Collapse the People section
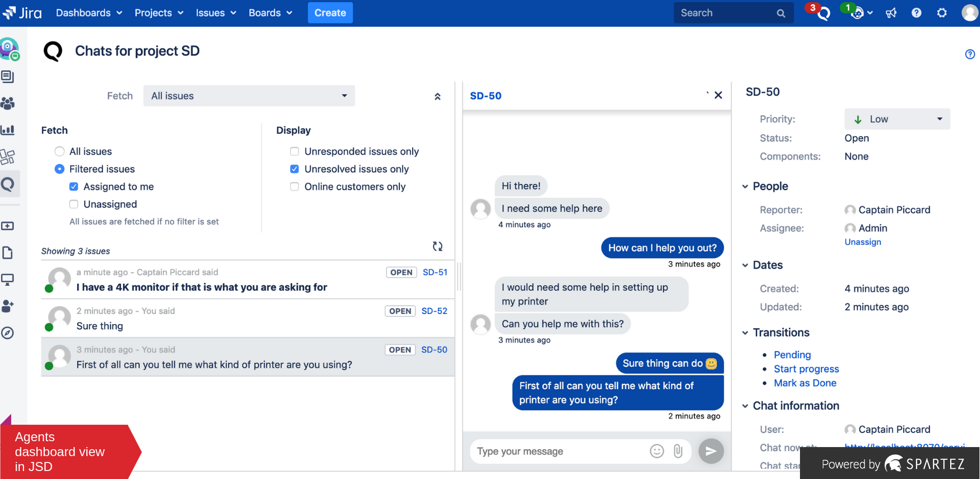Screen dimensions: 980x479 pyautogui.click(x=745, y=186)
